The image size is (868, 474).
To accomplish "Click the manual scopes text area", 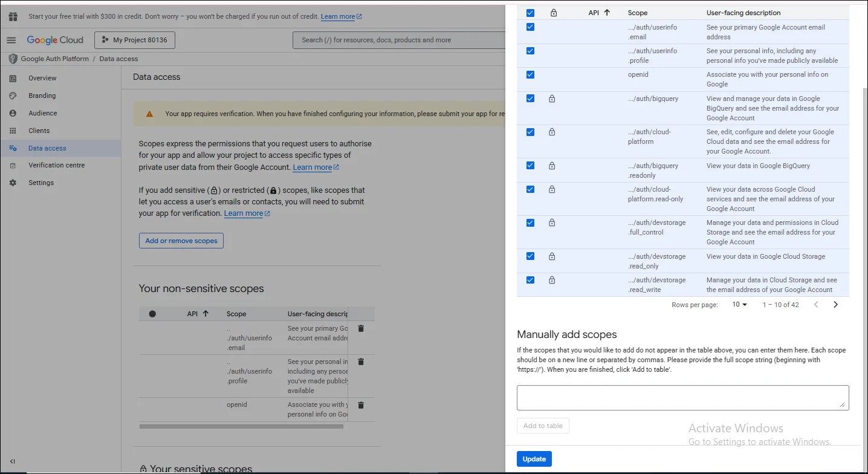I will pos(683,398).
